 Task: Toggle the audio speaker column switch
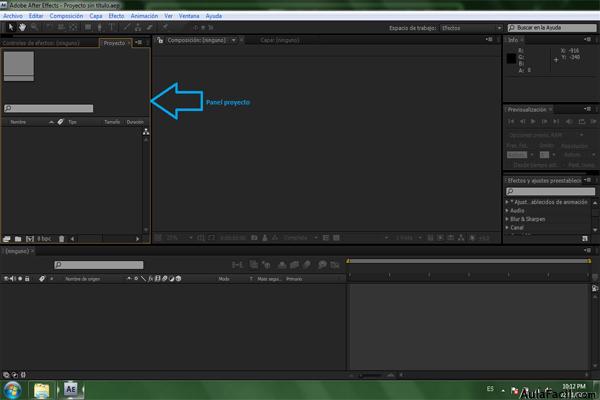[x=12, y=279]
